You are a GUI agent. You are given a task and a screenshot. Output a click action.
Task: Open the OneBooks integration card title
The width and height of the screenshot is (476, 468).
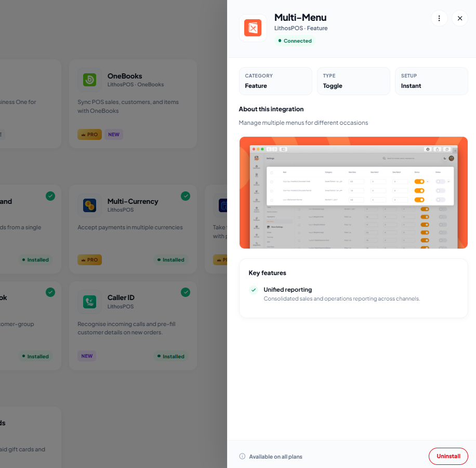[x=125, y=76]
